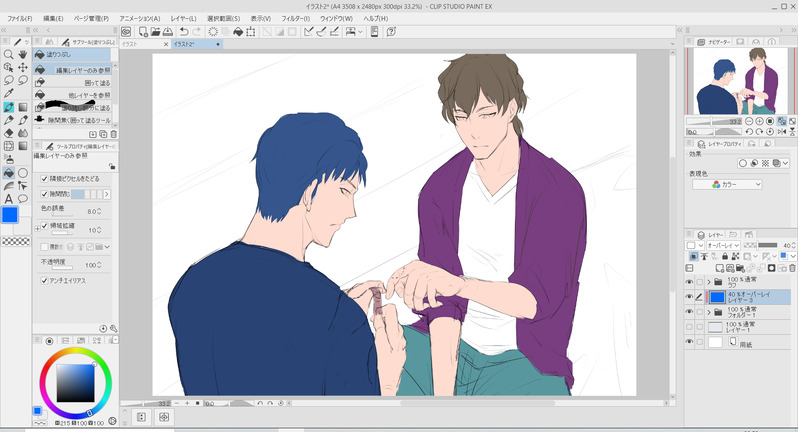Image resolution: width=798 pixels, height=432 pixels.
Task: Open the ファイル(F) menu
Action: 19,18
